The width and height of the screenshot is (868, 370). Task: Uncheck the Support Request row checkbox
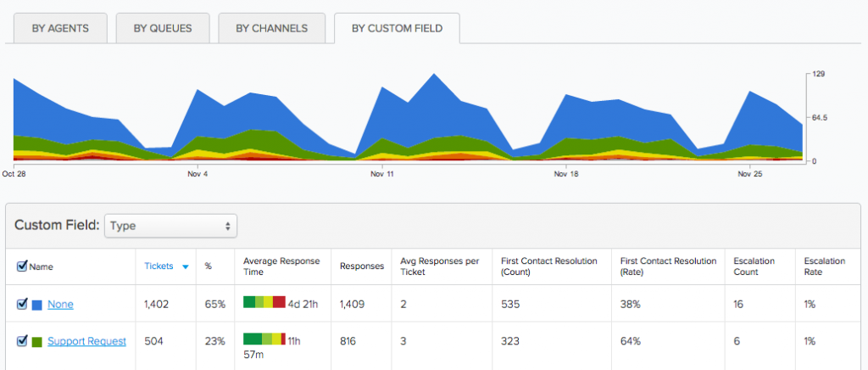22,340
